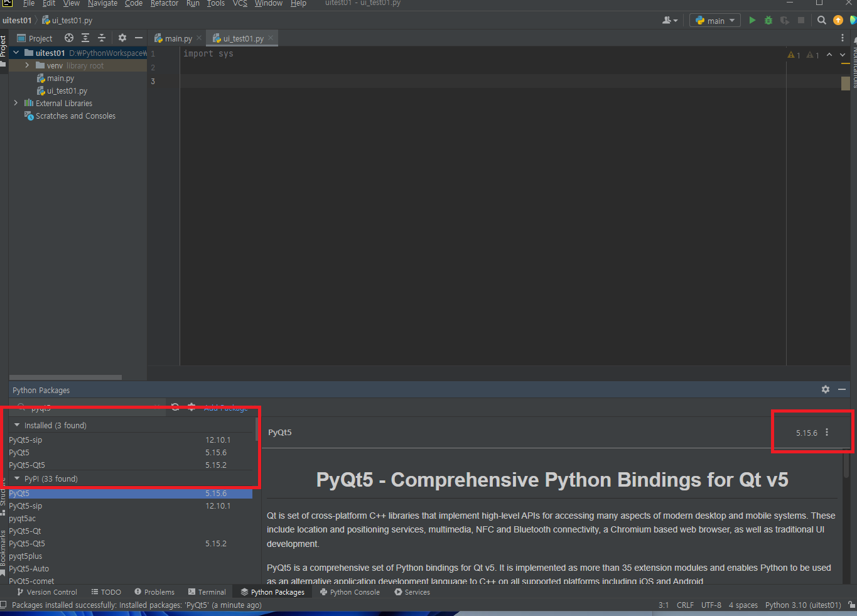Open the Tools menu

tap(216, 4)
